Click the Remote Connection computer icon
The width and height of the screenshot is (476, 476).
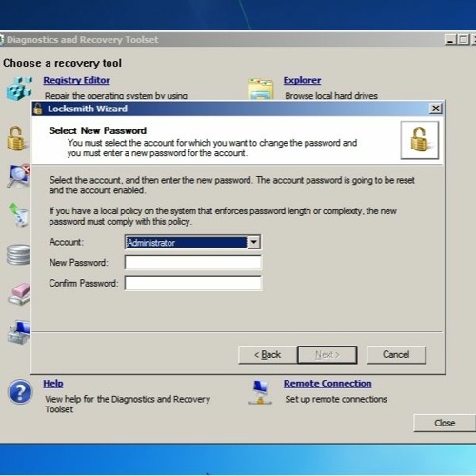pyautogui.click(x=260, y=392)
